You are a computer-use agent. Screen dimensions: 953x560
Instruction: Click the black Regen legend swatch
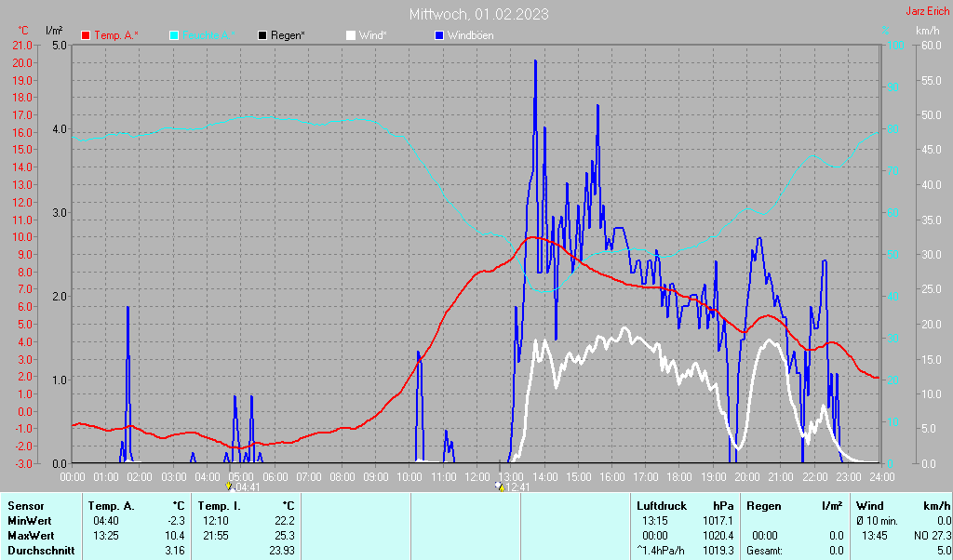coord(262,36)
